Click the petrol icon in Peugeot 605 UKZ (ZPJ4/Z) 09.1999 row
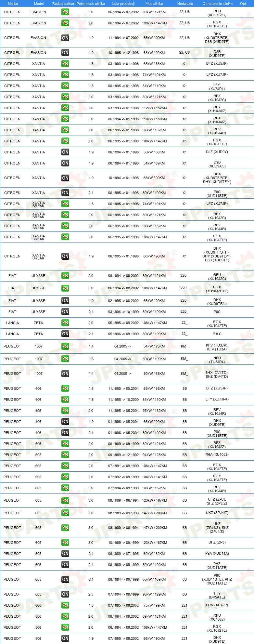Viewport: 254px width, 644px height. pos(65,513)
